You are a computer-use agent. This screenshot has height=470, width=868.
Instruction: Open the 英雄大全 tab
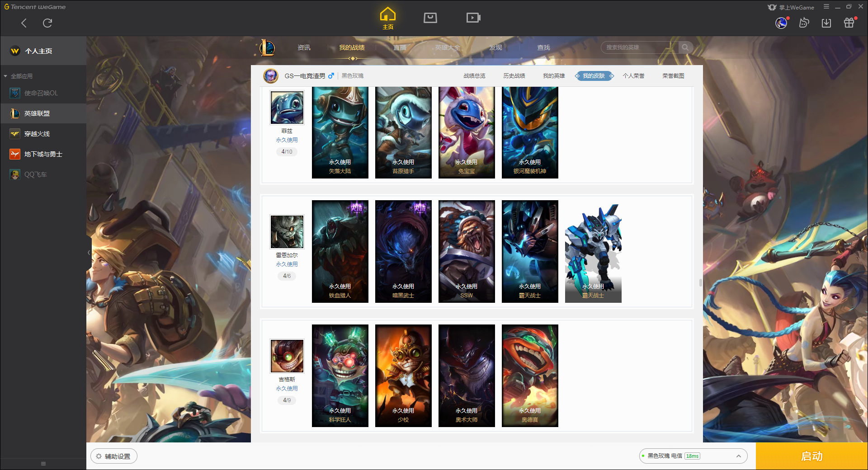pos(448,47)
